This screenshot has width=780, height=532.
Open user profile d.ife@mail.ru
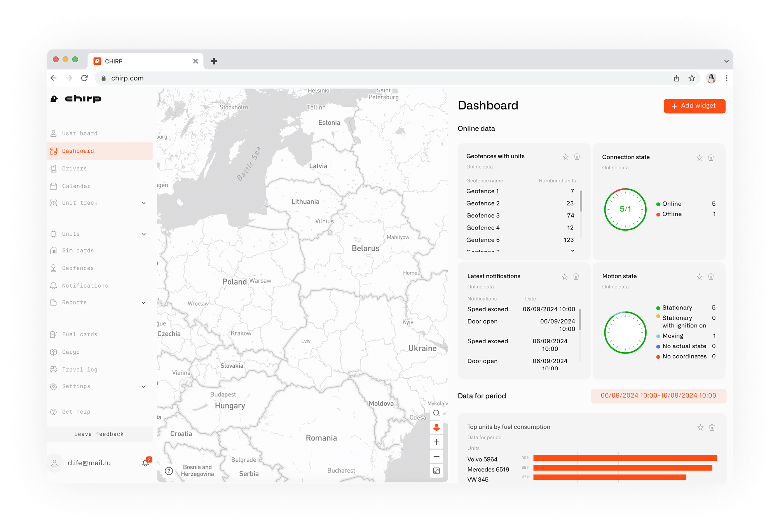[89, 463]
